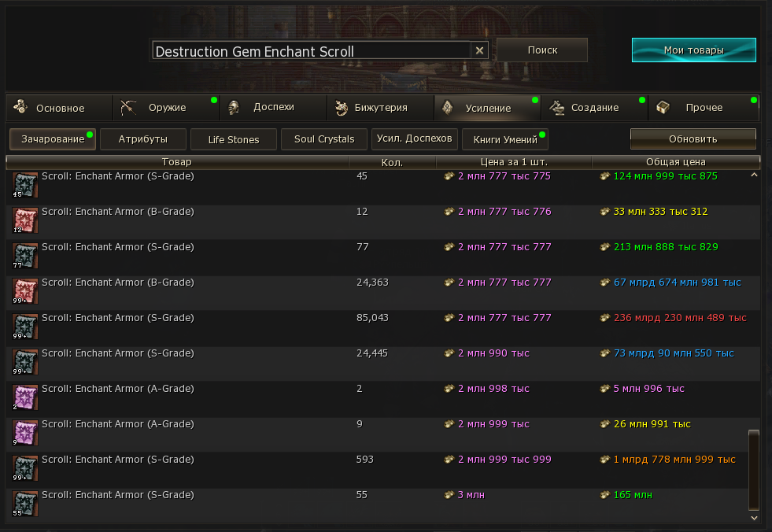
Task: Click the S-Grade armor scroll icon with quantity 77
Action: tap(25, 255)
